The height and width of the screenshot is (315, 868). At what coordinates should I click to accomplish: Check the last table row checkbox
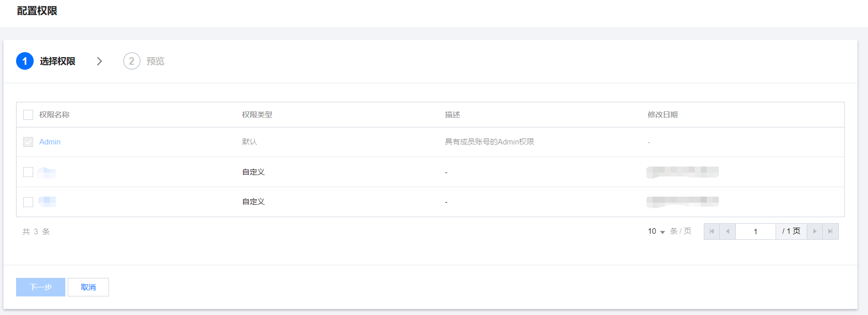[x=28, y=202]
